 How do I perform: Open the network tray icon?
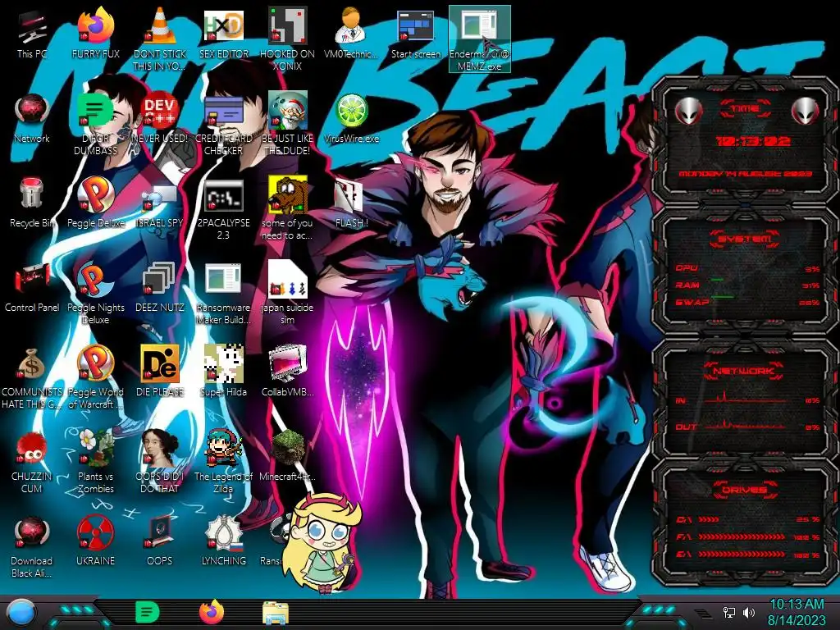[x=728, y=612]
